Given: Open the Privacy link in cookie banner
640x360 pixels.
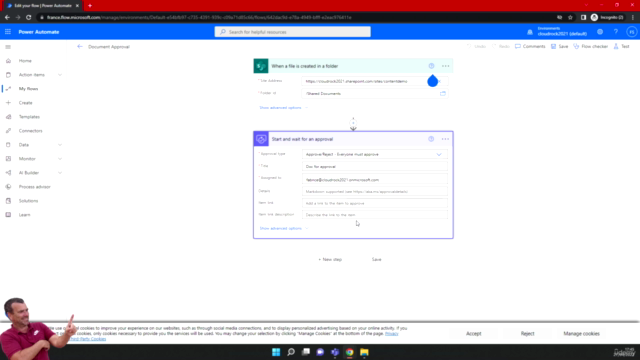Looking at the screenshot, I should (391, 333).
